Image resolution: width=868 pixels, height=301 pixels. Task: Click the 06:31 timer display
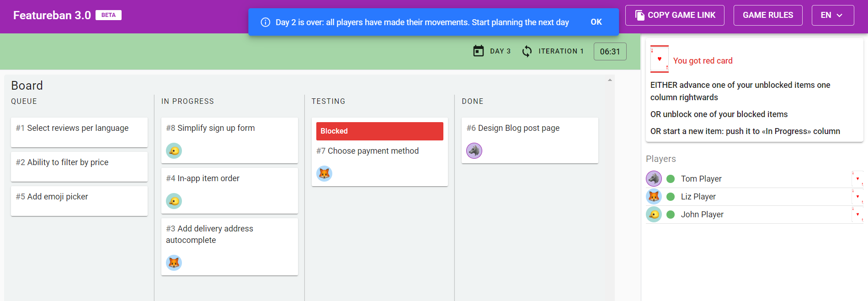pyautogui.click(x=610, y=51)
